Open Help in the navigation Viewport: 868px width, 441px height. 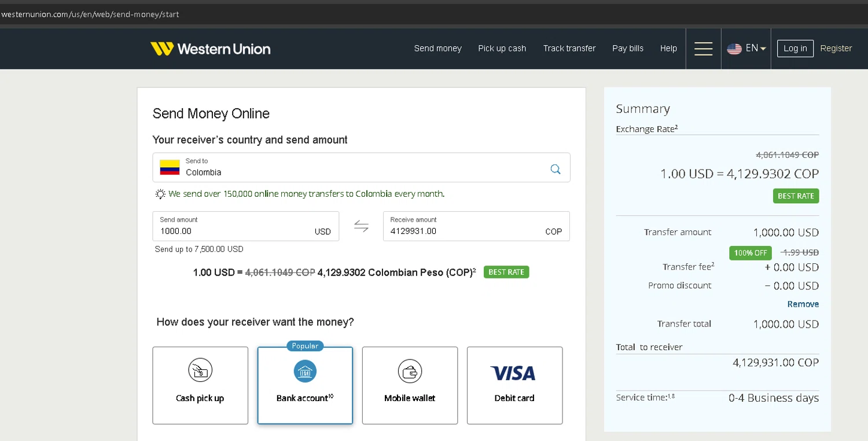(x=668, y=49)
